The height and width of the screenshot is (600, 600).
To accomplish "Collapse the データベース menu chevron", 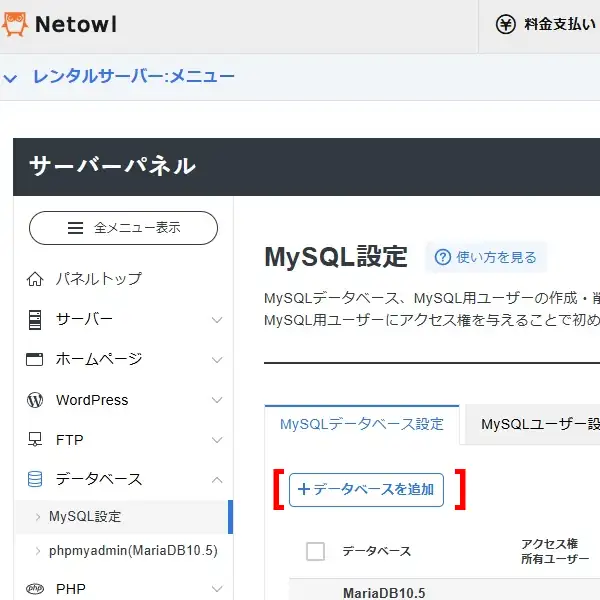I will tap(217, 479).
